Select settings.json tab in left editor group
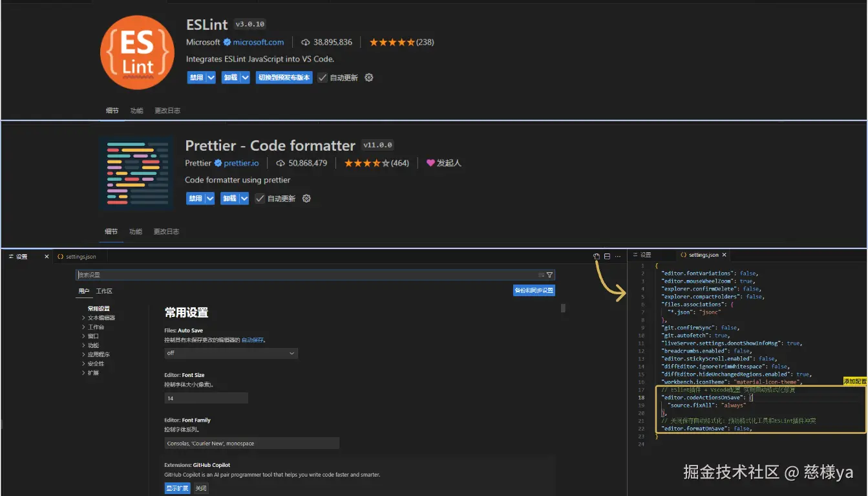 tap(81, 257)
